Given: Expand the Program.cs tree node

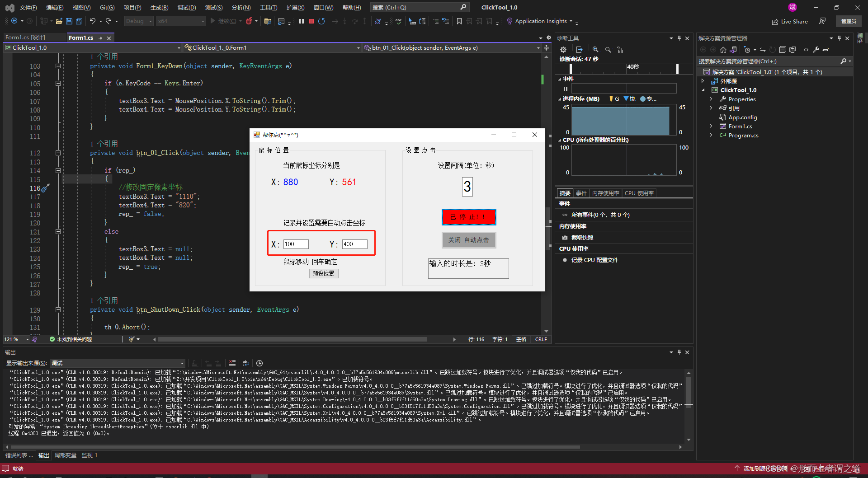Looking at the screenshot, I should tap(711, 136).
